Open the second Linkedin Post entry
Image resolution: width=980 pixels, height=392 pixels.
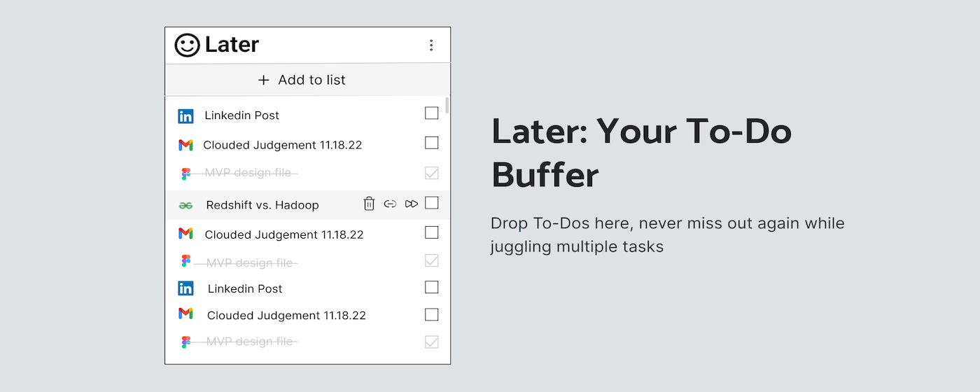coord(245,288)
